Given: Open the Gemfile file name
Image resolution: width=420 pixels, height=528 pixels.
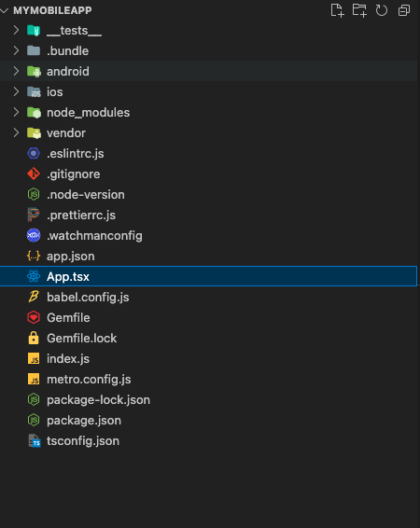Looking at the screenshot, I should point(68,317).
